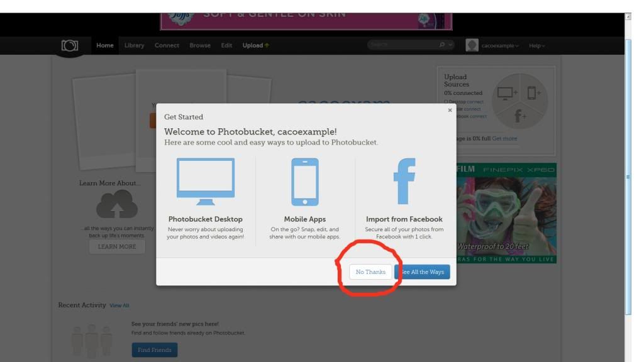
Task: Click the Desktop connect link
Action: [475, 102]
